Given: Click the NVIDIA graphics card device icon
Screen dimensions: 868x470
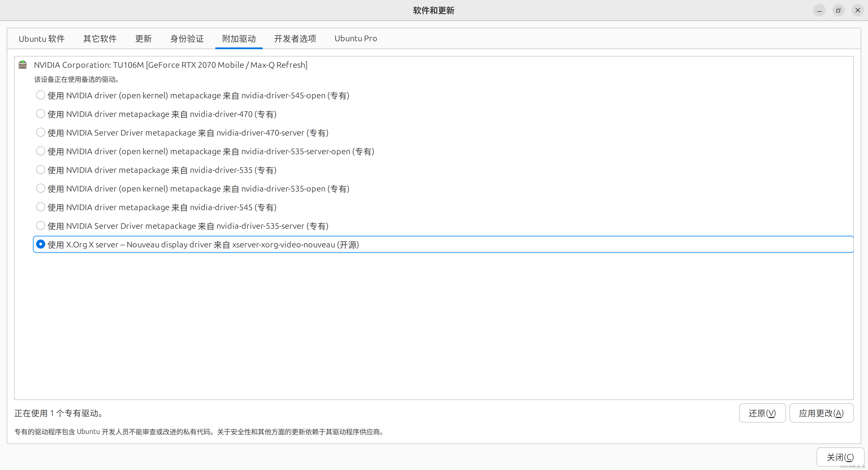Looking at the screenshot, I should pyautogui.click(x=23, y=65).
